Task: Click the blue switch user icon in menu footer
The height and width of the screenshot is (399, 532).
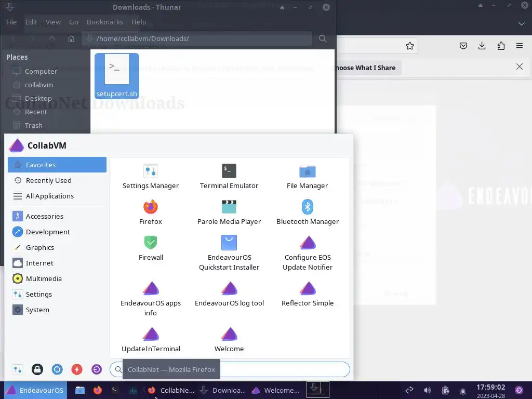Action: pyautogui.click(x=57, y=369)
